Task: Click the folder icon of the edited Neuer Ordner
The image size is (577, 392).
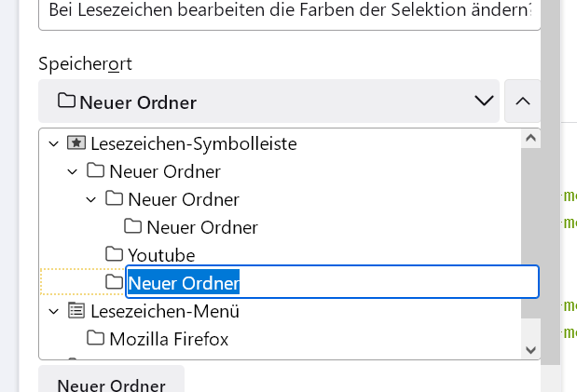Action: click(114, 282)
